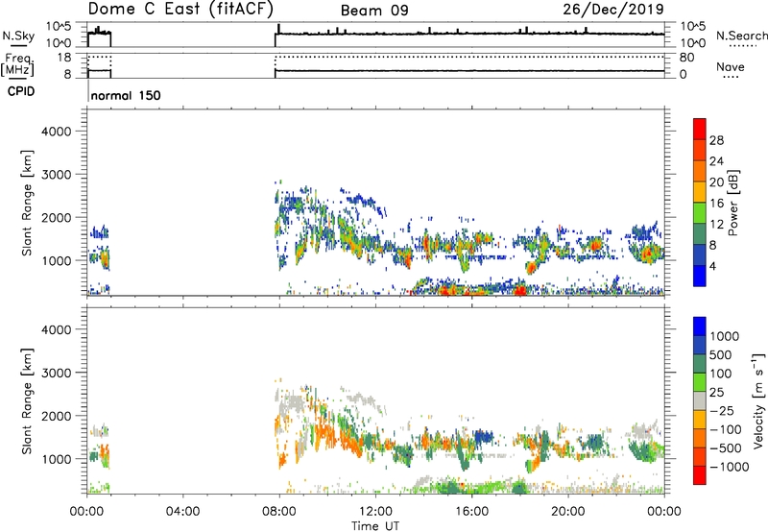Viewport: 768px width, 532px height.
Task: Click the gray -25 to 25 velocity segment
Action: point(700,400)
